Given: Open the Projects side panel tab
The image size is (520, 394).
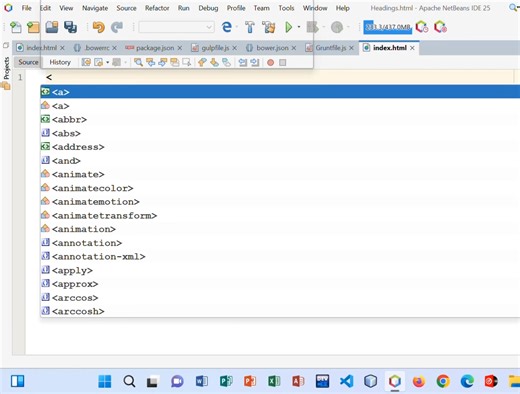Looking at the screenshot, I should pos(6,68).
